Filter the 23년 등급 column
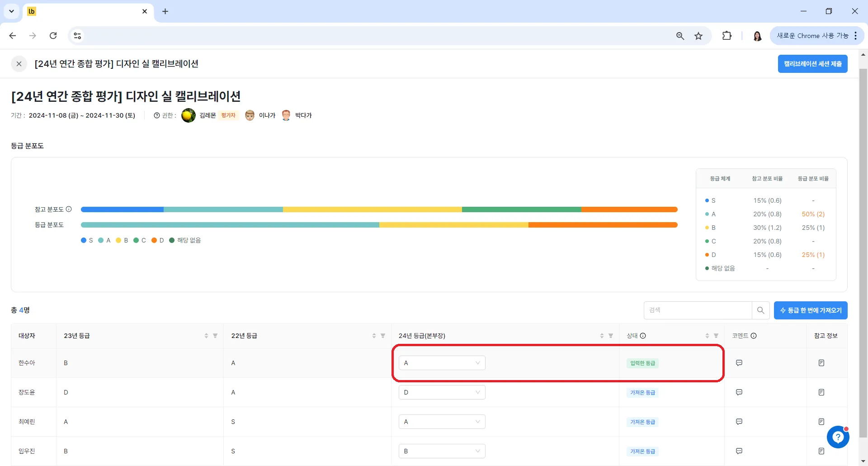The height and width of the screenshot is (466, 868). point(215,336)
